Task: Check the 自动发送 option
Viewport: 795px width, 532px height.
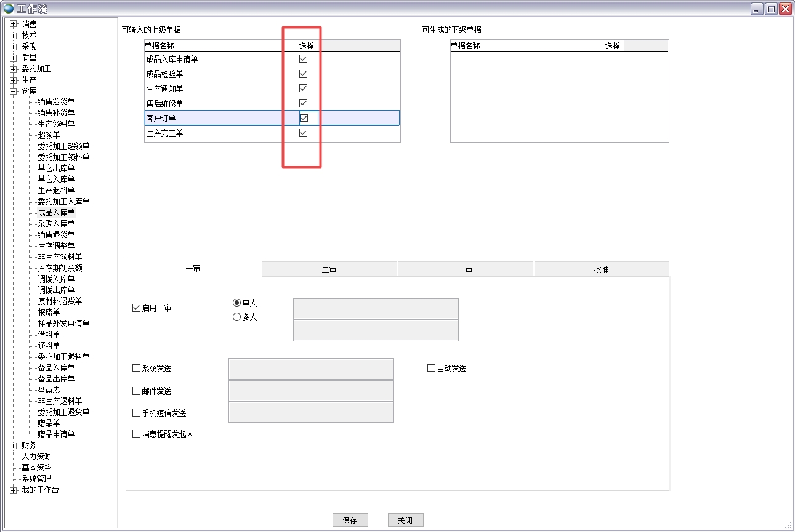Action: [x=431, y=368]
